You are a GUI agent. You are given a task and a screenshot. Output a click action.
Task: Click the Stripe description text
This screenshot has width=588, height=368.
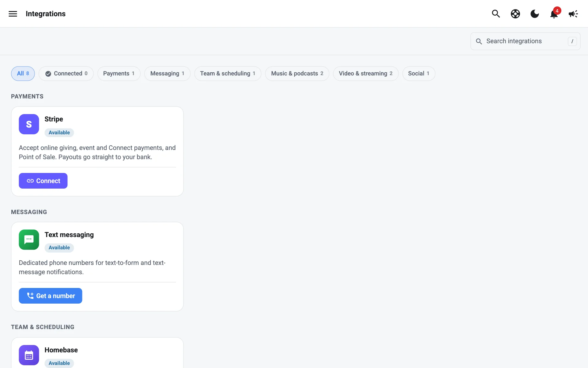tap(97, 152)
